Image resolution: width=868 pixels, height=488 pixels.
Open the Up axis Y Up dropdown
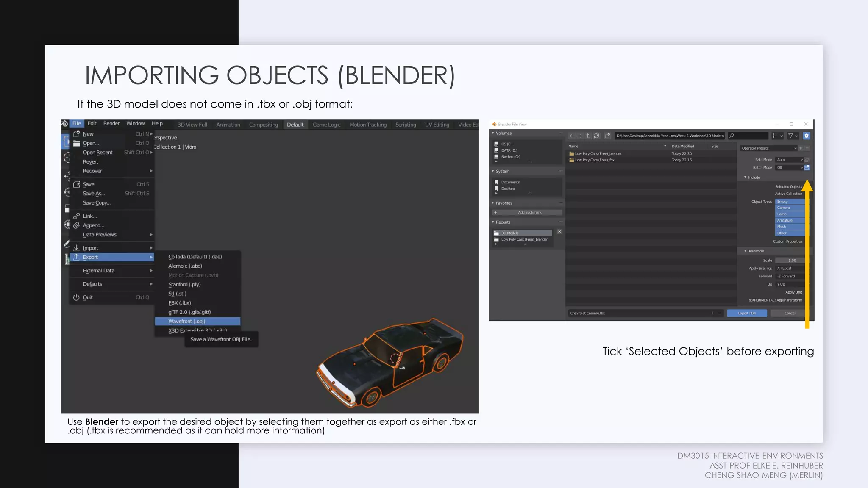pos(791,285)
